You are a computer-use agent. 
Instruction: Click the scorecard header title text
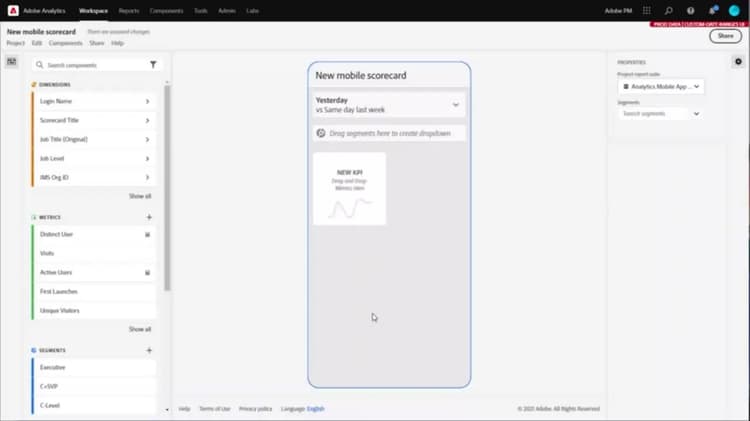361,76
